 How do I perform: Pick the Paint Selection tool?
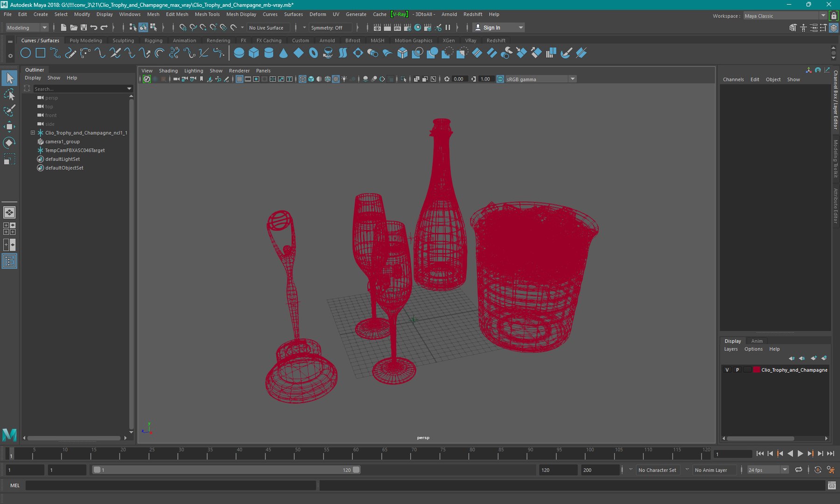point(9,111)
